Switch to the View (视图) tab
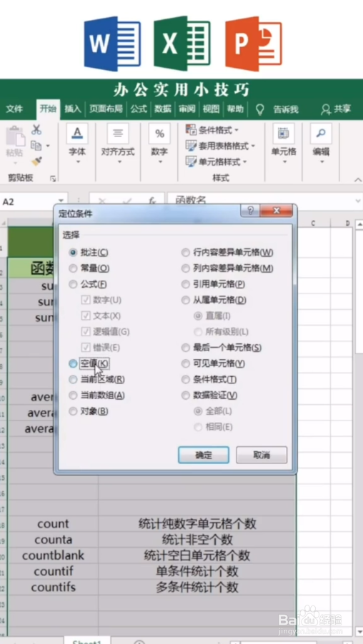Image resolution: width=363 pixels, height=644 pixels. pyautogui.click(x=212, y=109)
